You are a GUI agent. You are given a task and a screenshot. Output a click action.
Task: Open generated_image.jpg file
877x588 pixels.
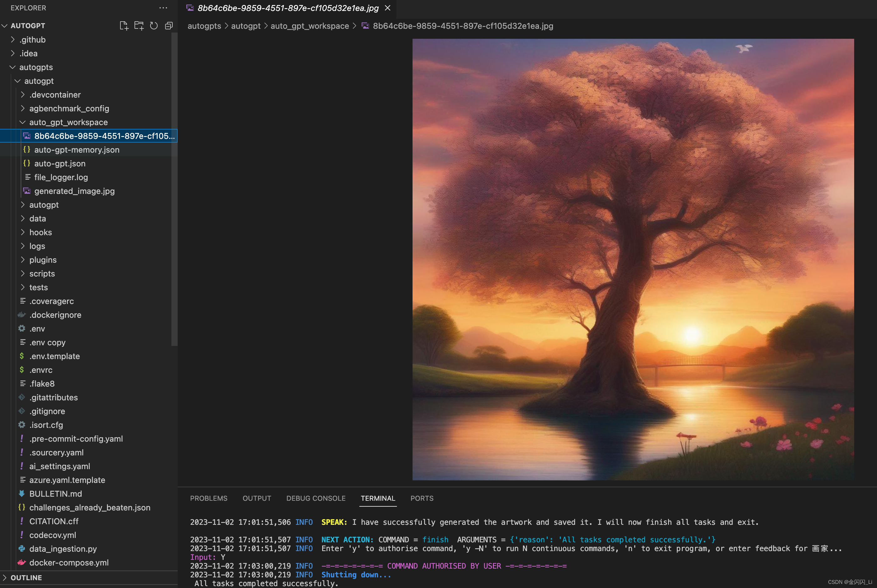(74, 191)
